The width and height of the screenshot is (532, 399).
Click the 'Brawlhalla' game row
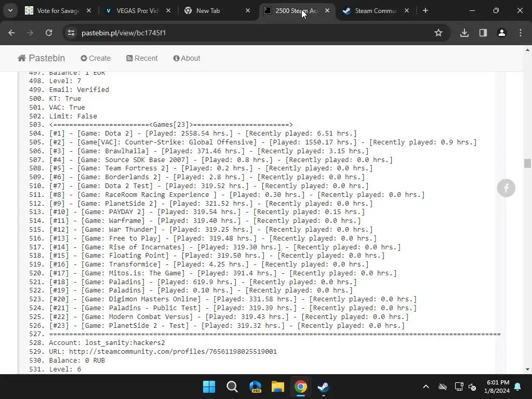click(x=209, y=151)
